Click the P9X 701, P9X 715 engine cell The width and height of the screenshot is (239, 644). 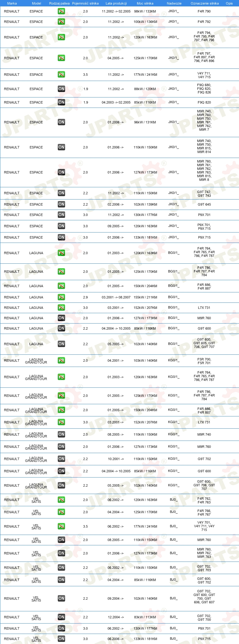point(204,226)
